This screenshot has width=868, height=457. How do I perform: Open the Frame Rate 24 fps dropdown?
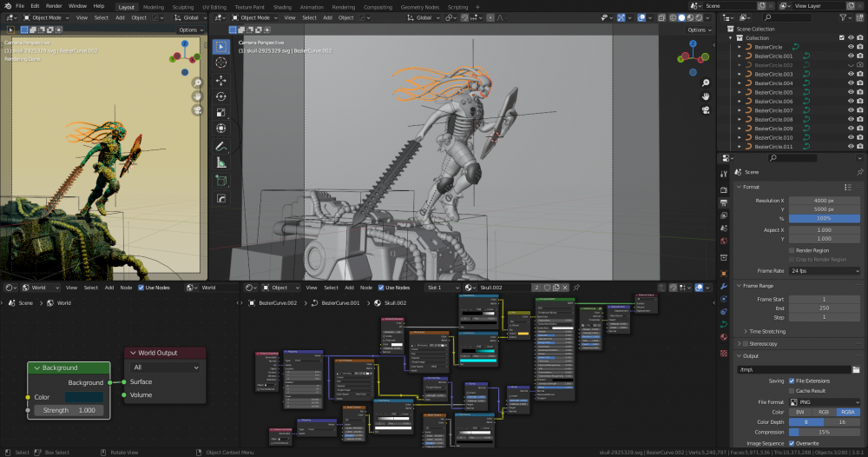pyautogui.click(x=825, y=271)
